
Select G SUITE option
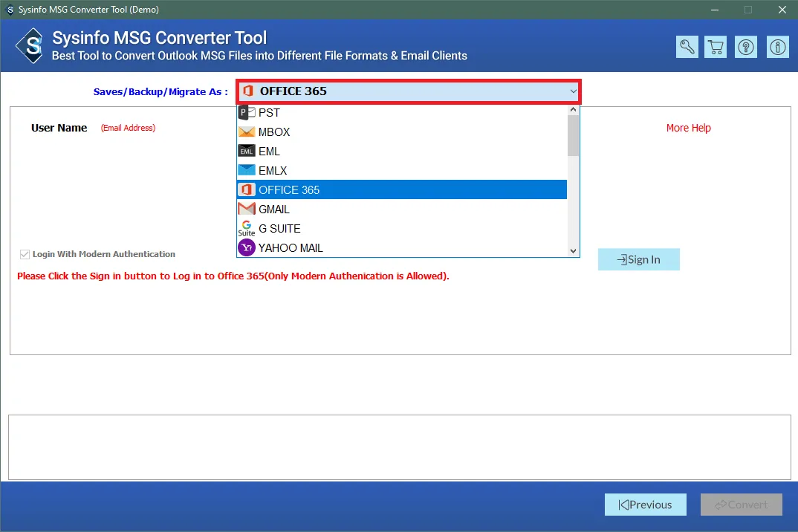[x=279, y=229]
